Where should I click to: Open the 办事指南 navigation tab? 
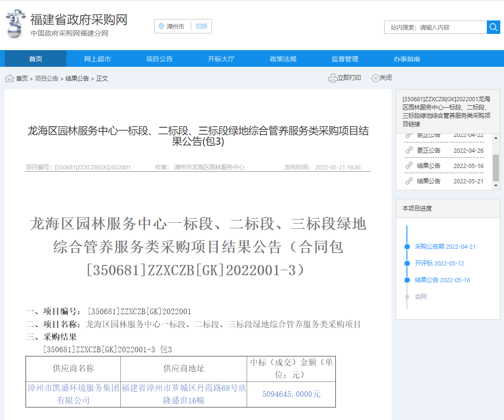[407, 59]
